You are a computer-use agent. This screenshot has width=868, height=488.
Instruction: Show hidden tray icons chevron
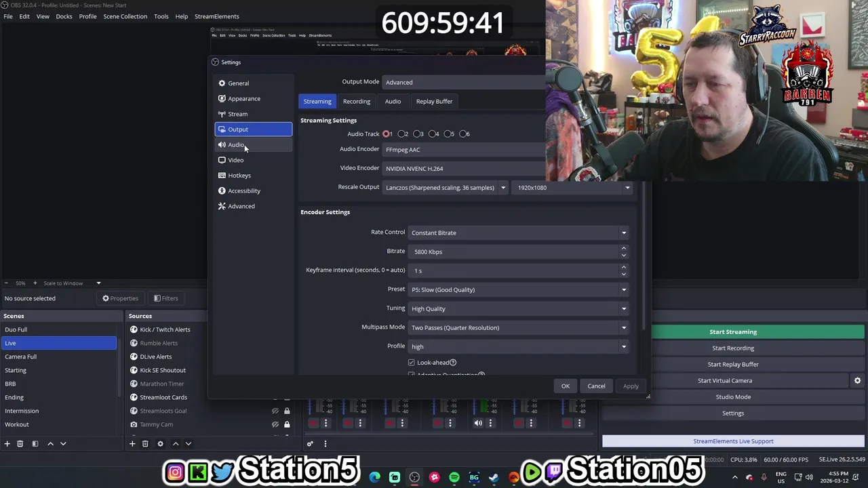pyautogui.click(x=734, y=477)
